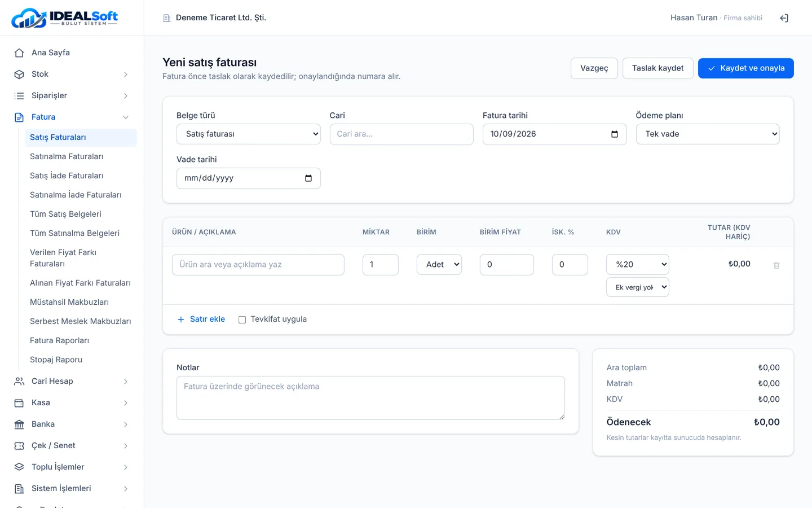Click the Birim fiyat input field
The height and width of the screenshot is (508, 812).
[507, 265]
